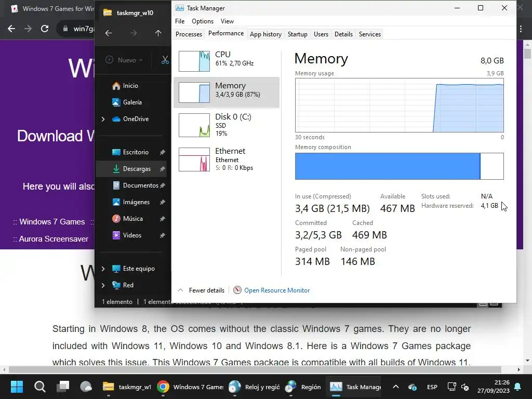Expand the OneDrive tree node
This screenshot has height=399, width=532.
pos(103,119)
